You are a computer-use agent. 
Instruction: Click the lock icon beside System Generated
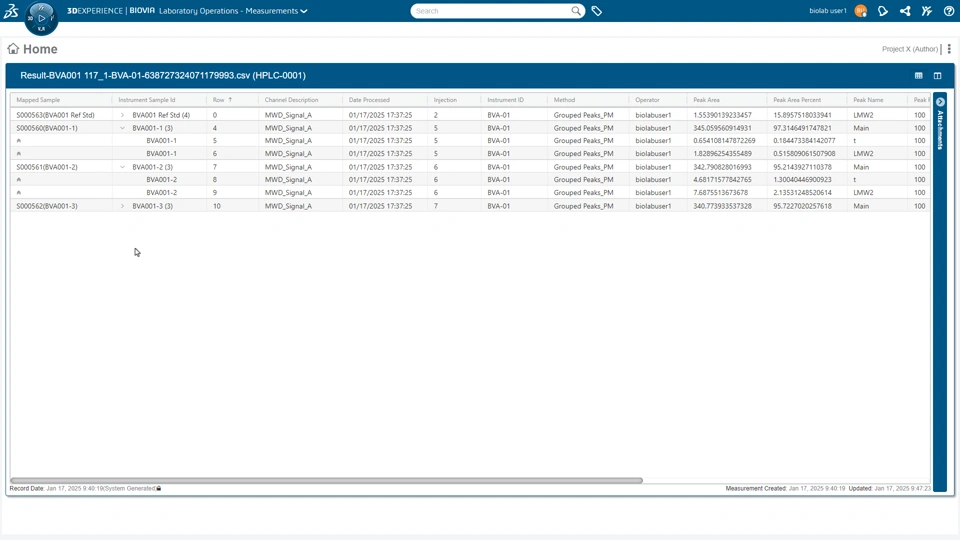pos(159,489)
